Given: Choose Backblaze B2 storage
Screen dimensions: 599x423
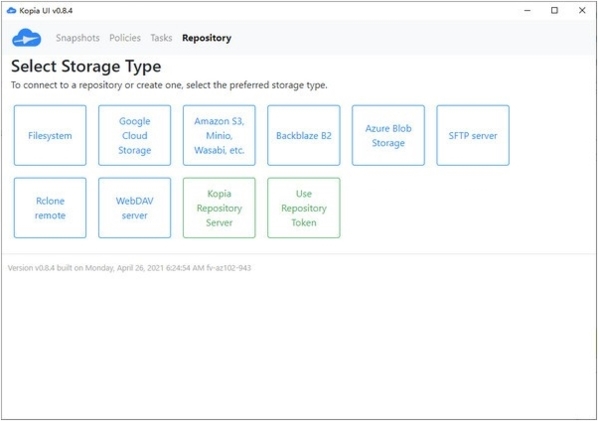Looking at the screenshot, I should (x=304, y=136).
